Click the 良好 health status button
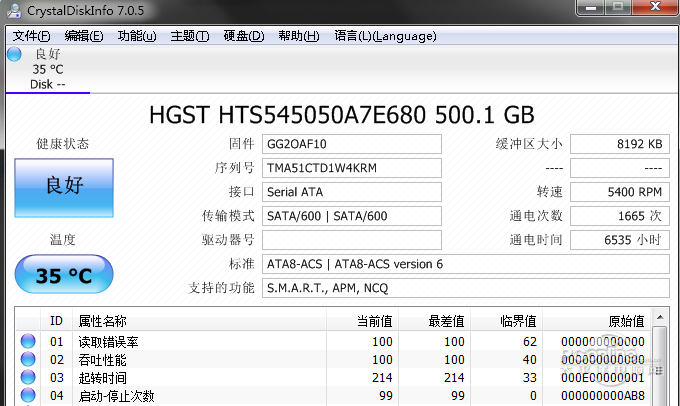Screen dimensions: 680x406 coord(64,185)
